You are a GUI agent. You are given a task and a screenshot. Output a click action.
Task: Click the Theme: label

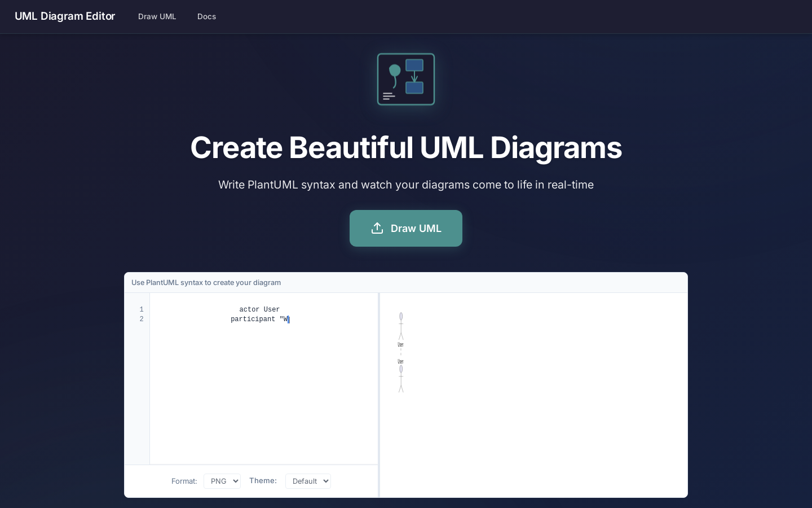pyautogui.click(x=263, y=480)
